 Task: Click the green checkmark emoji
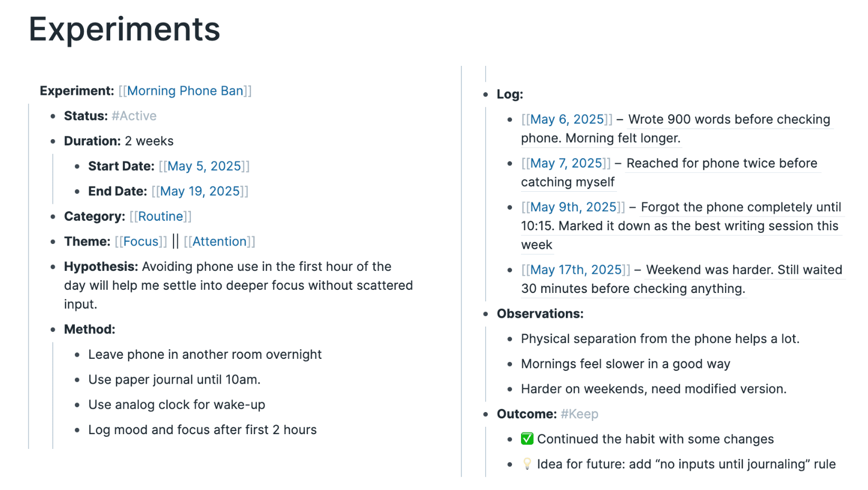click(x=527, y=439)
